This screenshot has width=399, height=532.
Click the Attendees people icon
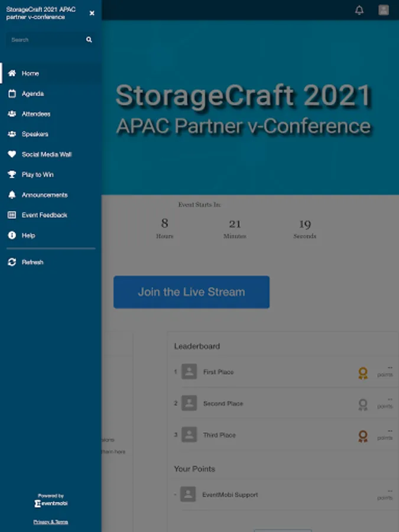12,113
